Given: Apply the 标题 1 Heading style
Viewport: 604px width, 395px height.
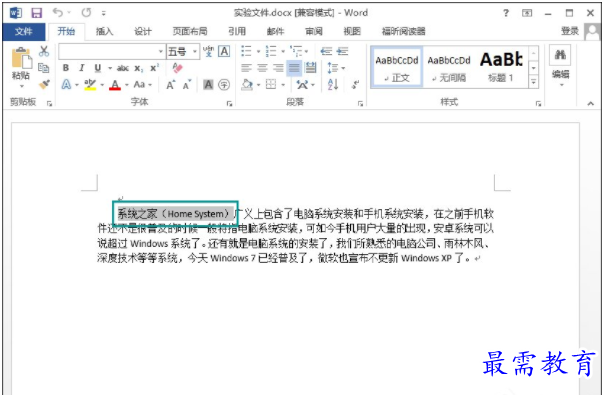Looking at the screenshot, I should [501, 67].
